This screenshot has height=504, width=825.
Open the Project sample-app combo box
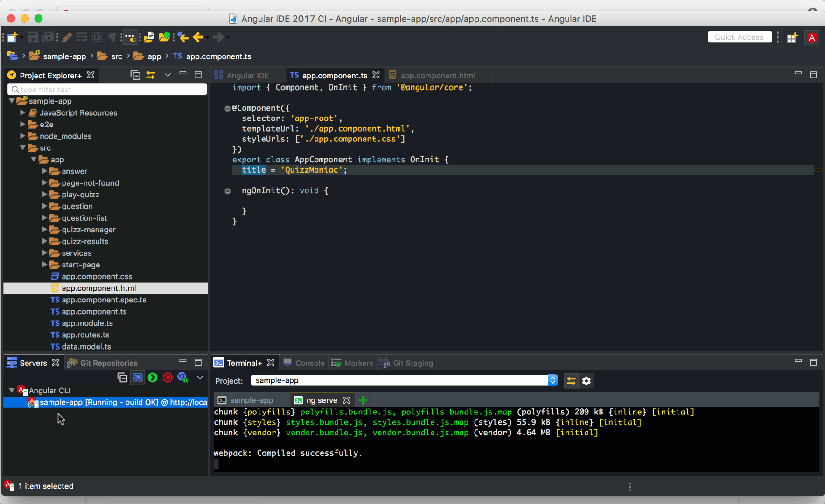[x=404, y=380]
